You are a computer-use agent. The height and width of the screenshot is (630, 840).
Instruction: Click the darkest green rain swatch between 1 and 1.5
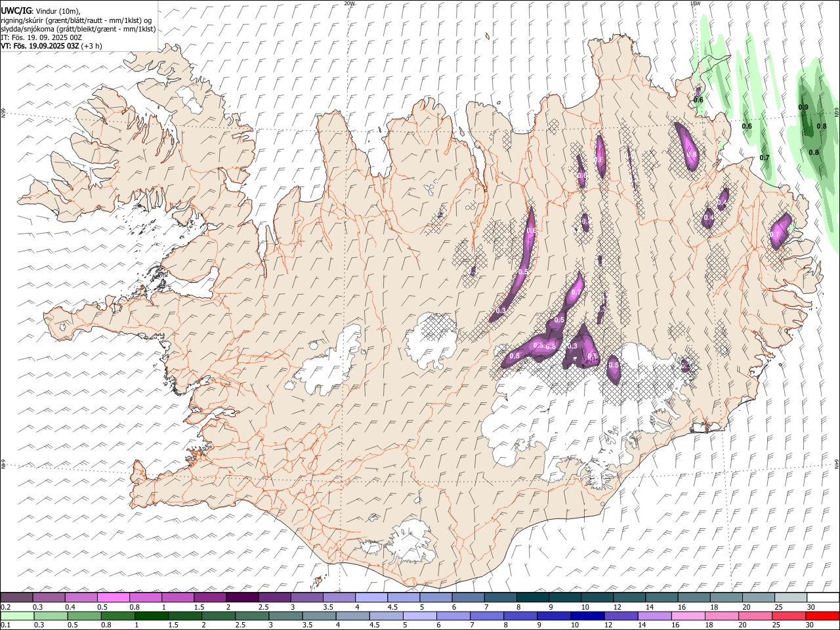click(151, 616)
